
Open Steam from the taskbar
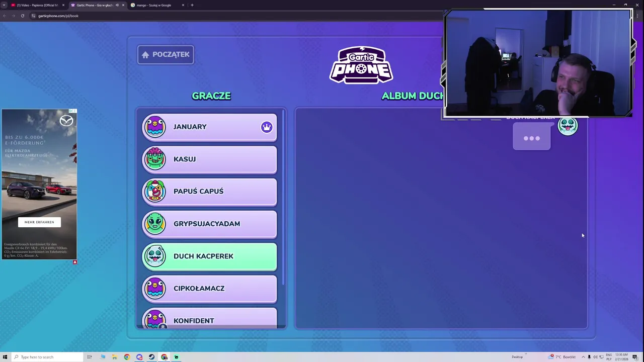pos(151,357)
